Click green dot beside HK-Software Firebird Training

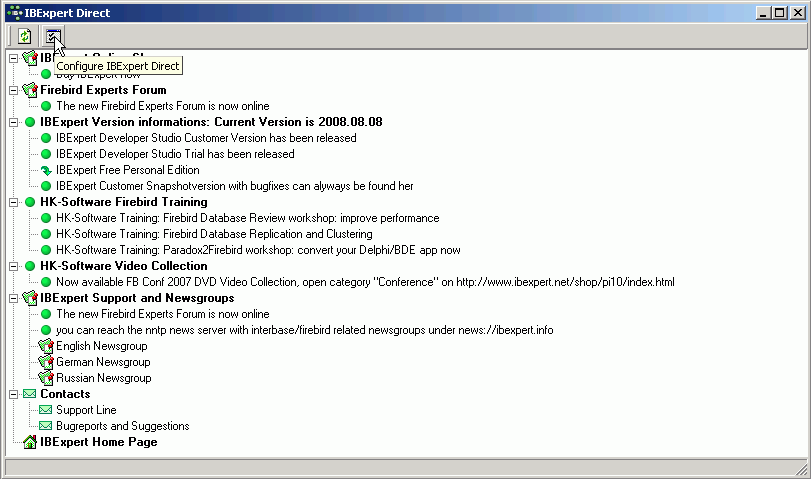pyautogui.click(x=30, y=202)
